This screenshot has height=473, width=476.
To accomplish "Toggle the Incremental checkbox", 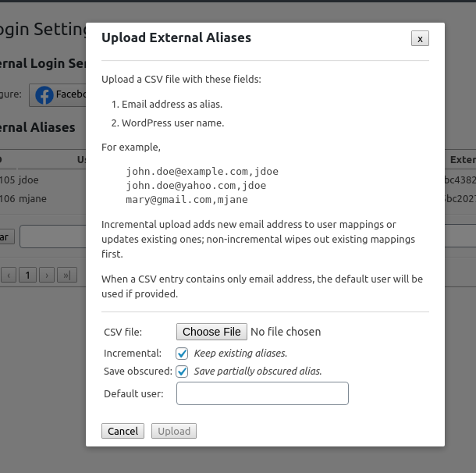I will 183,353.
